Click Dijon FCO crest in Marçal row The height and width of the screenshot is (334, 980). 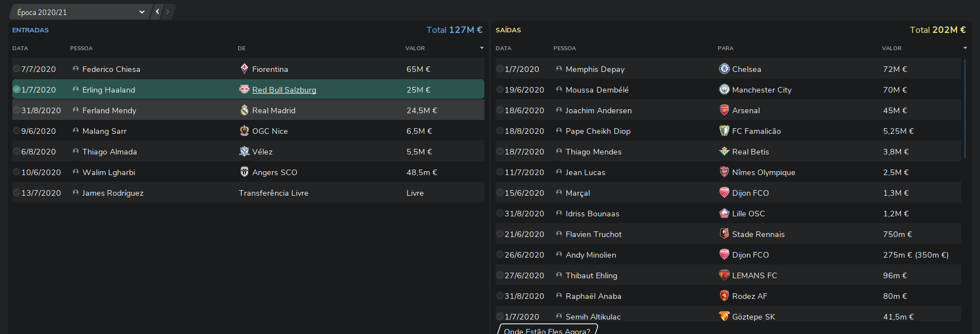724,192
